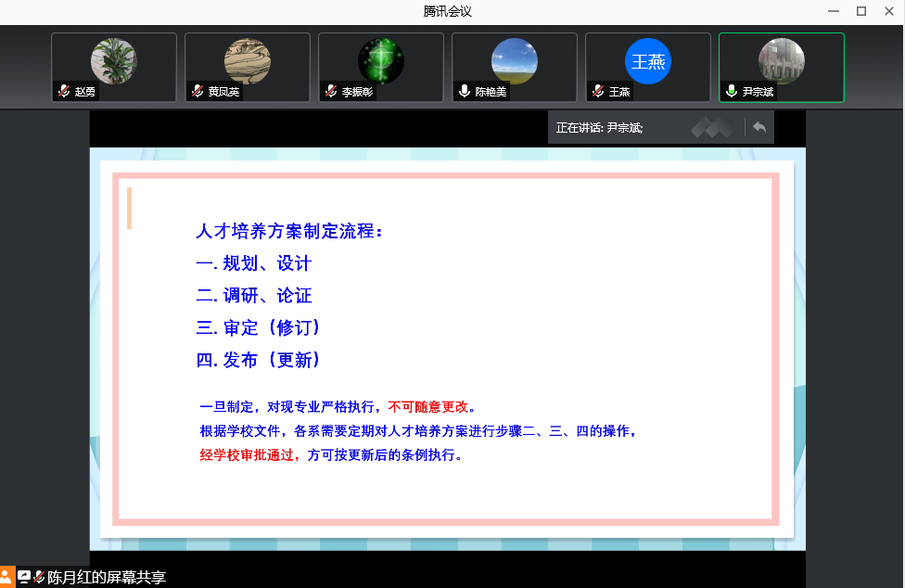Click the blue 王燕 avatar circle
Image resolution: width=905 pixels, height=588 pixels.
coord(647,61)
